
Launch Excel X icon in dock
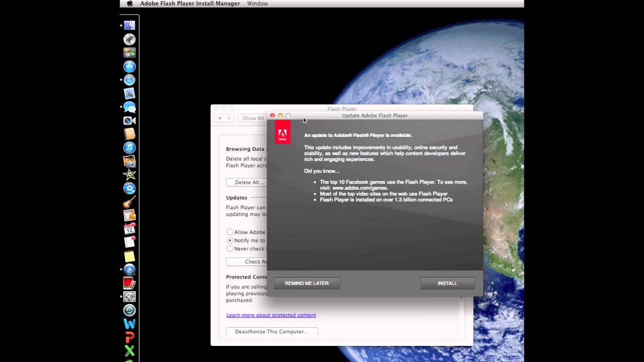(129, 351)
